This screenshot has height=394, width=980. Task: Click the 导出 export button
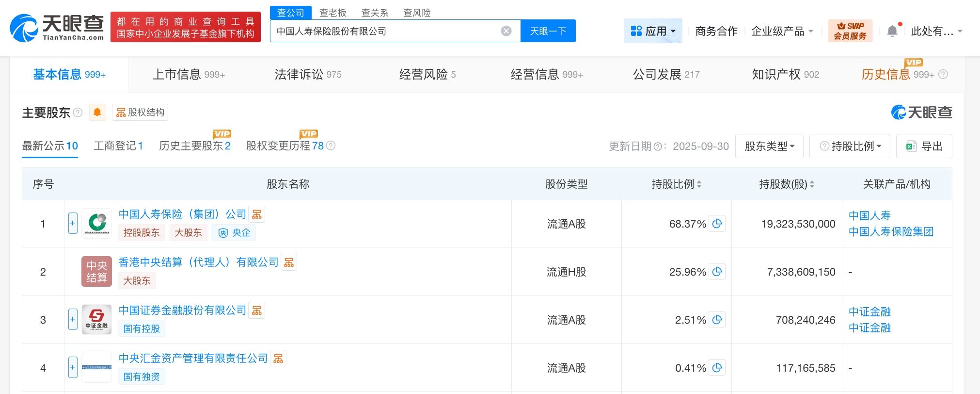click(924, 146)
